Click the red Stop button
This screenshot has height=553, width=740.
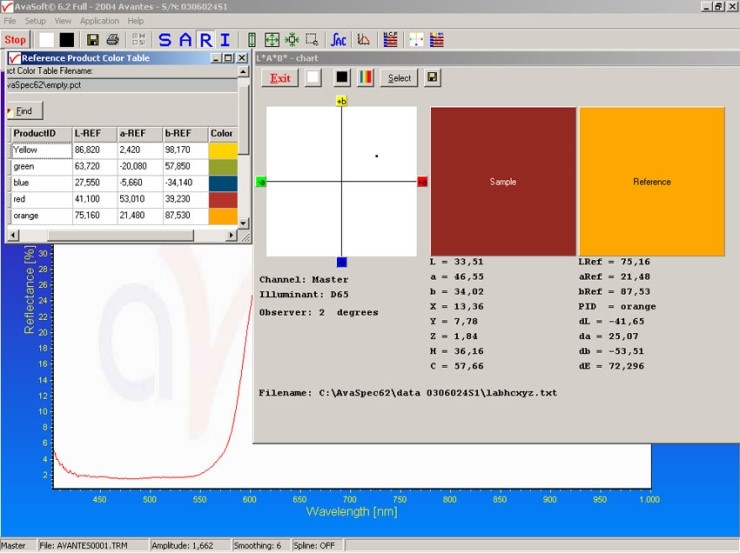click(x=16, y=40)
